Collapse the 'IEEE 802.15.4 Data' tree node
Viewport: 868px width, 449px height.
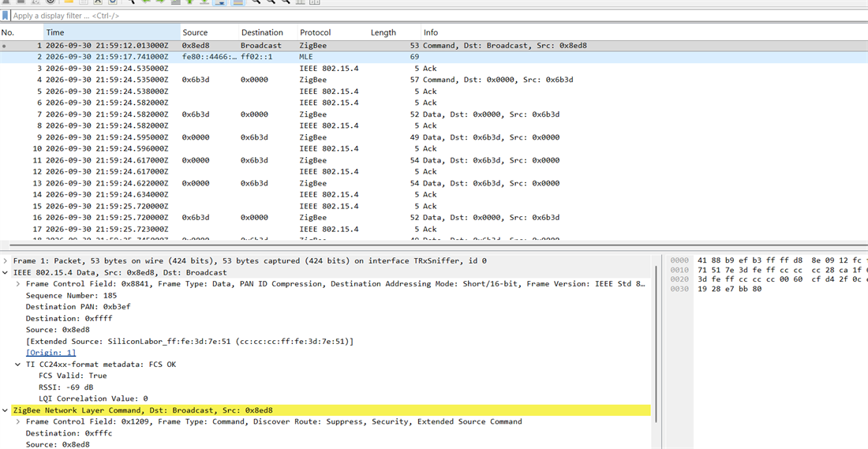tap(6, 272)
